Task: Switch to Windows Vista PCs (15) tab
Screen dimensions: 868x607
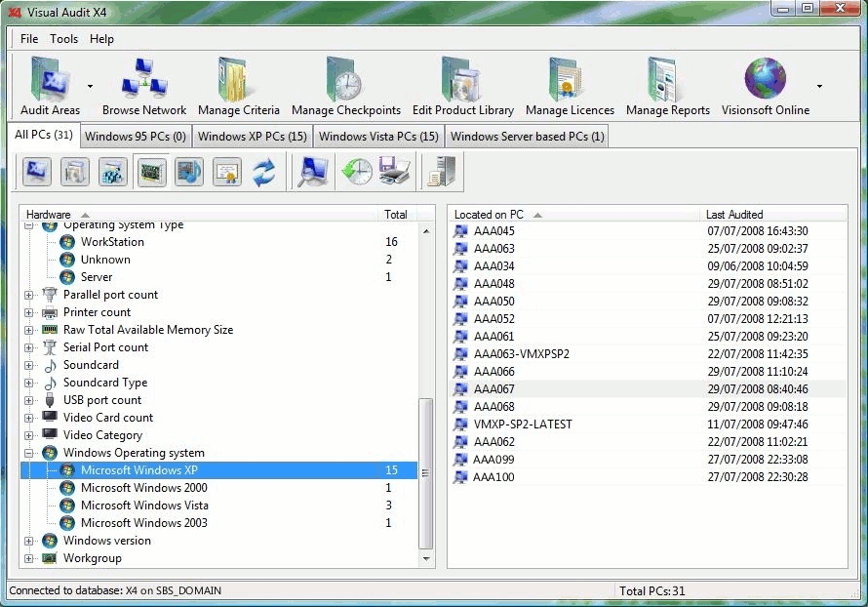Action: coord(378,137)
